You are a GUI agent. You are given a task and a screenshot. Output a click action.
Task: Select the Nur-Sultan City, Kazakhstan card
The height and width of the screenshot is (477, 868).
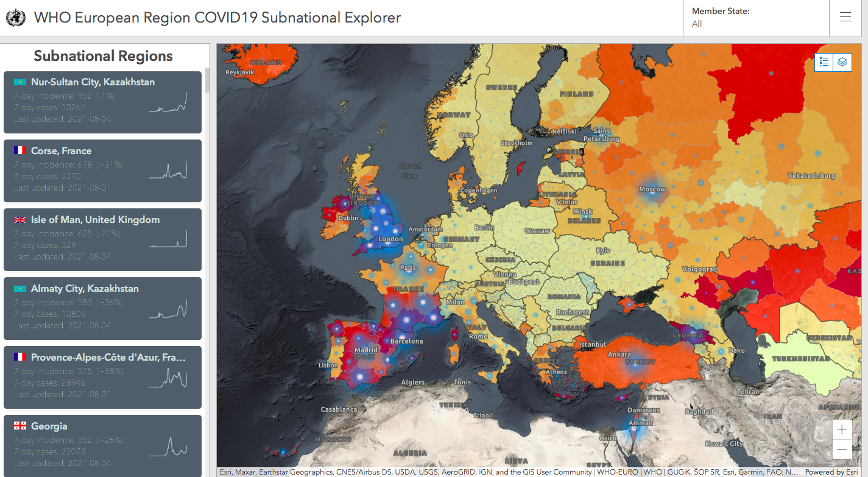click(102, 102)
